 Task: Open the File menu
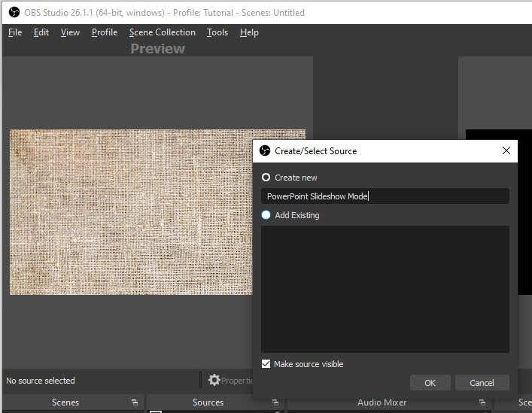pyautogui.click(x=15, y=32)
